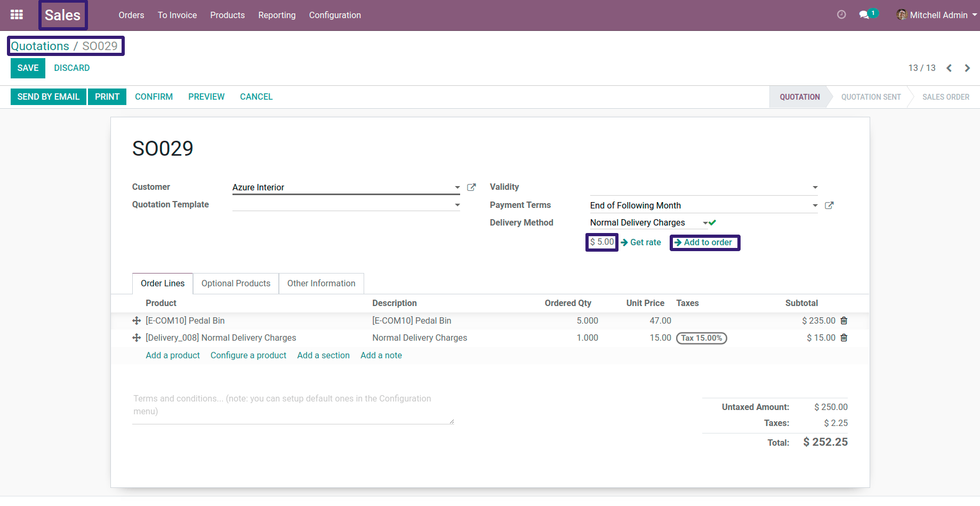This screenshot has height=506, width=980.
Task: Click Add a section link
Action: pyautogui.click(x=323, y=355)
